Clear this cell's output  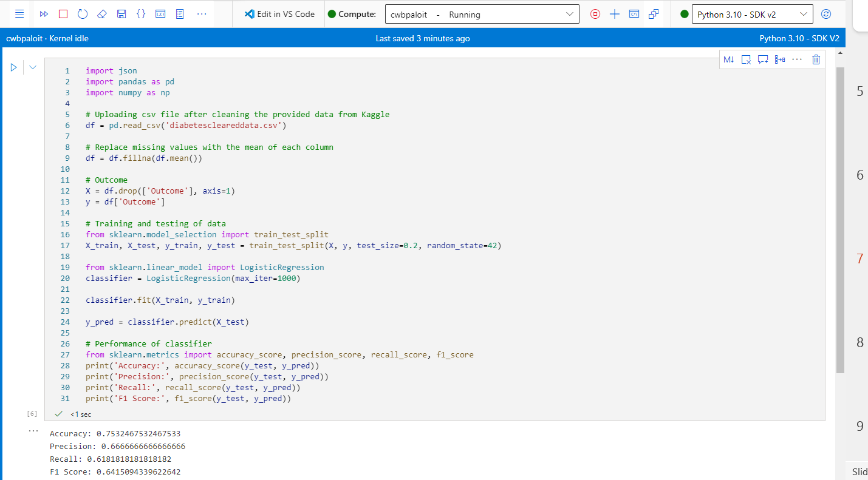747,59
